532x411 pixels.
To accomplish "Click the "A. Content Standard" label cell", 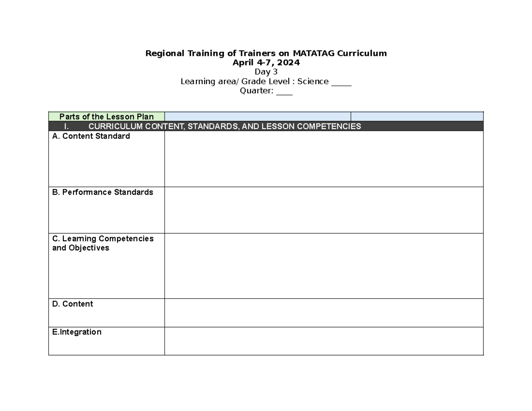I will click(x=91, y=136).
